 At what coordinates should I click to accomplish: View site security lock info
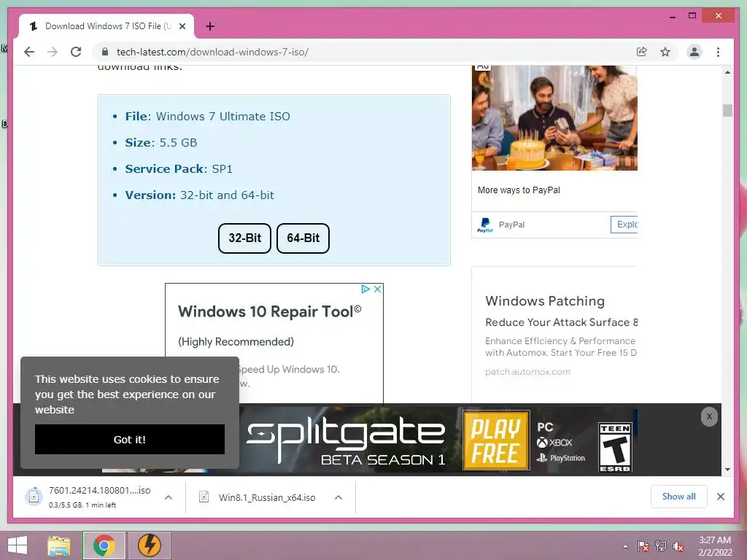tap(105, 52)
